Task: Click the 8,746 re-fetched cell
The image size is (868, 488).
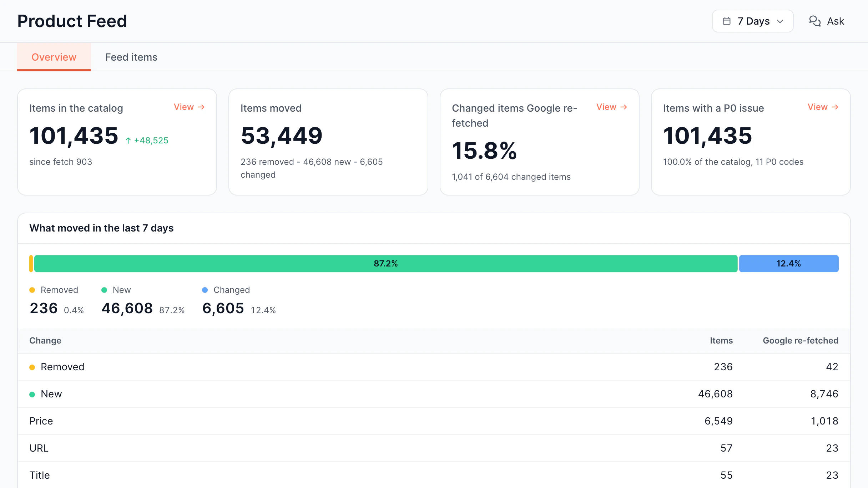Action: [824, 394]
